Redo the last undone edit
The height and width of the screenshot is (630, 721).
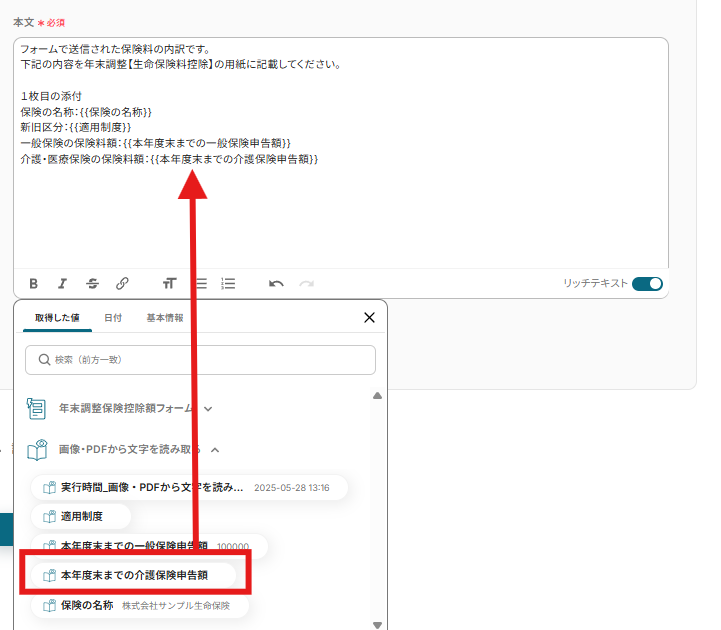coord(306,284)
